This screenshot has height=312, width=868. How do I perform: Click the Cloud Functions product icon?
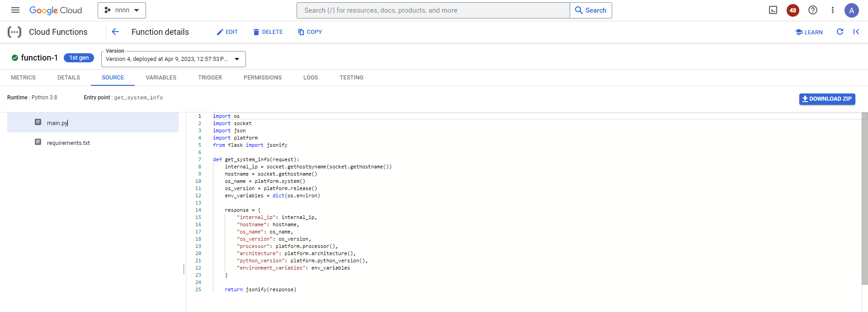[x=14, y=32]
